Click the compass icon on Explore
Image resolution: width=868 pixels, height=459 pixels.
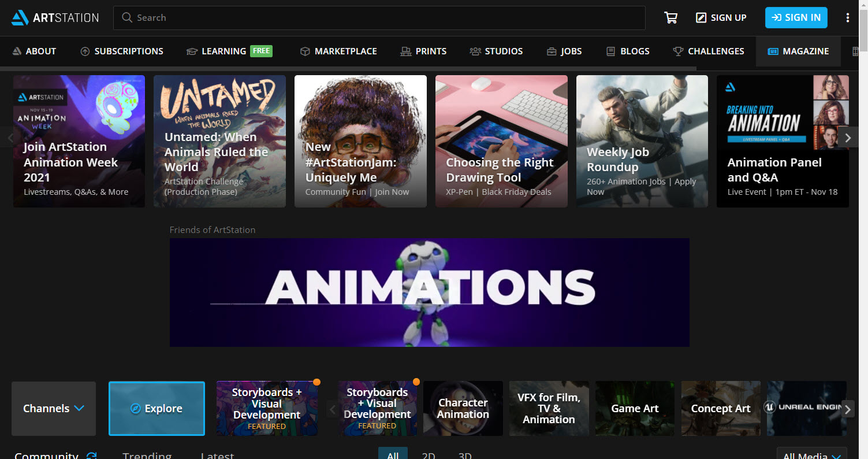136,409
